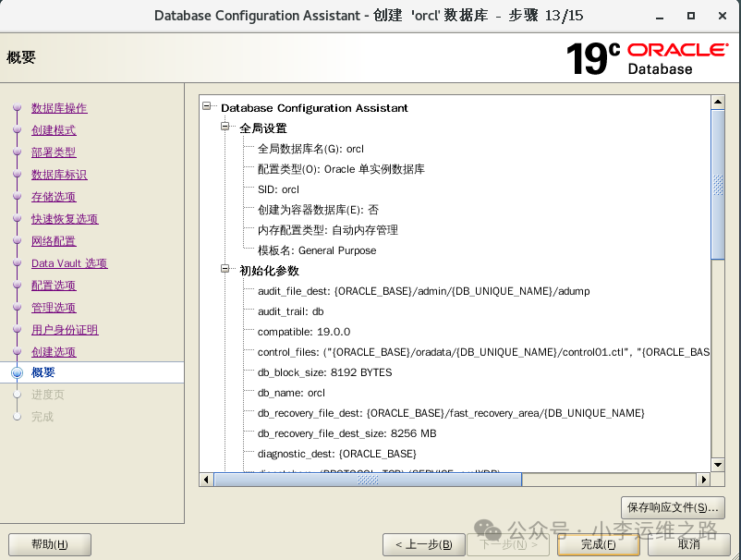Click 保存响应文件(S)... button
Screen dimensions: 741x560
pyautogui.click(x=673, y=508)
